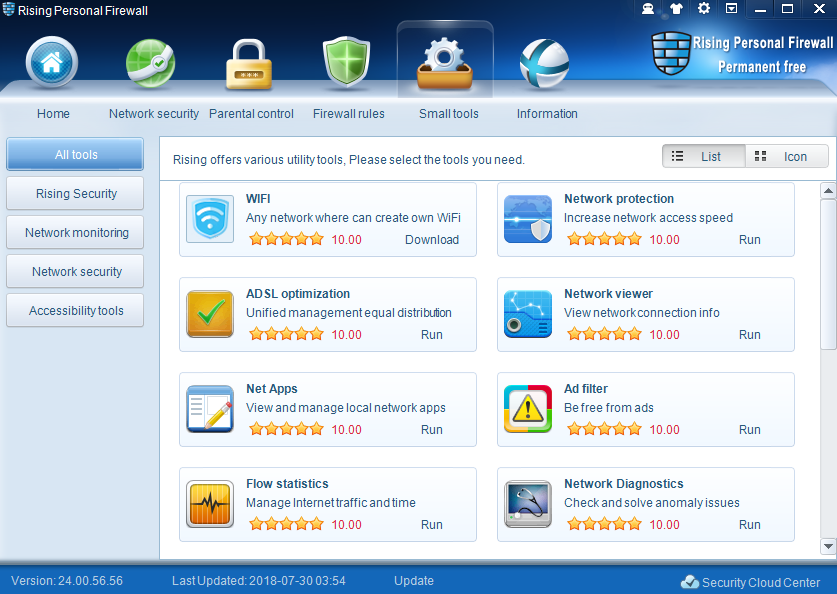Open the Parental control tab label
The height and width of the screenshot is (594, 837).
(x=251, y=114)
